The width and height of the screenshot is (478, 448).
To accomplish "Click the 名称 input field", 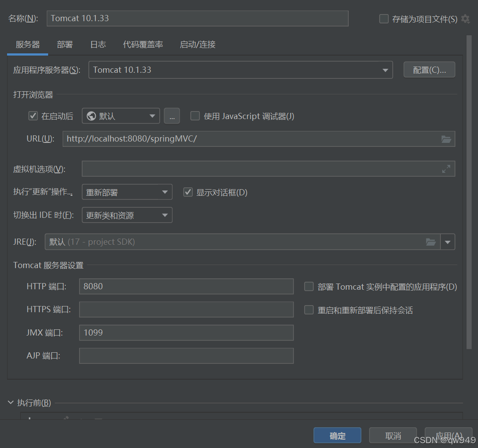I will (198, 18).
